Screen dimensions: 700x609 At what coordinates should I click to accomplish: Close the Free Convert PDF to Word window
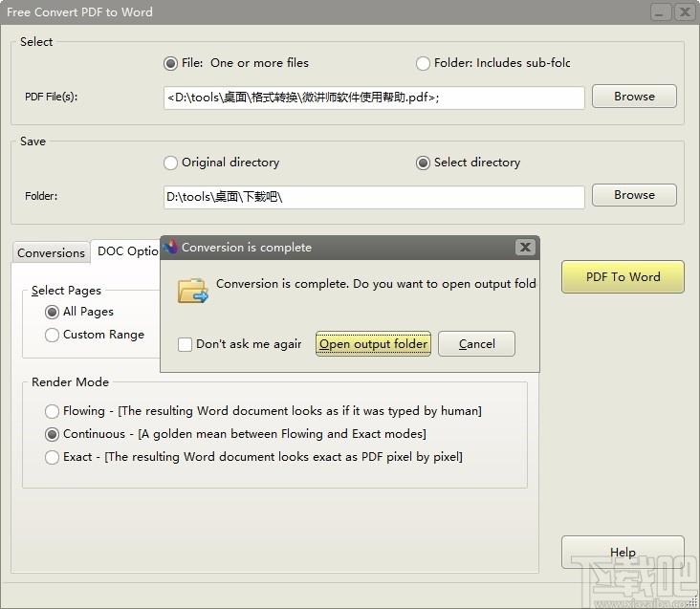coord(685,12)
